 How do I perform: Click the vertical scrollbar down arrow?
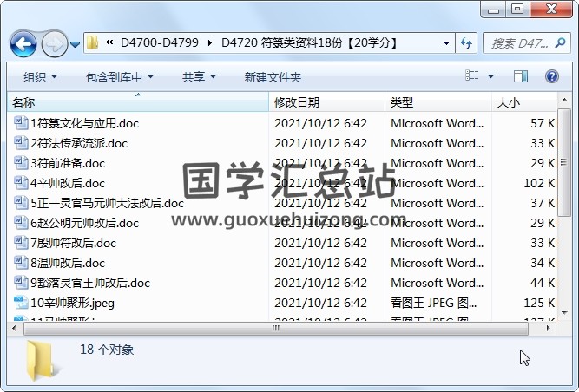coord(564,313)
